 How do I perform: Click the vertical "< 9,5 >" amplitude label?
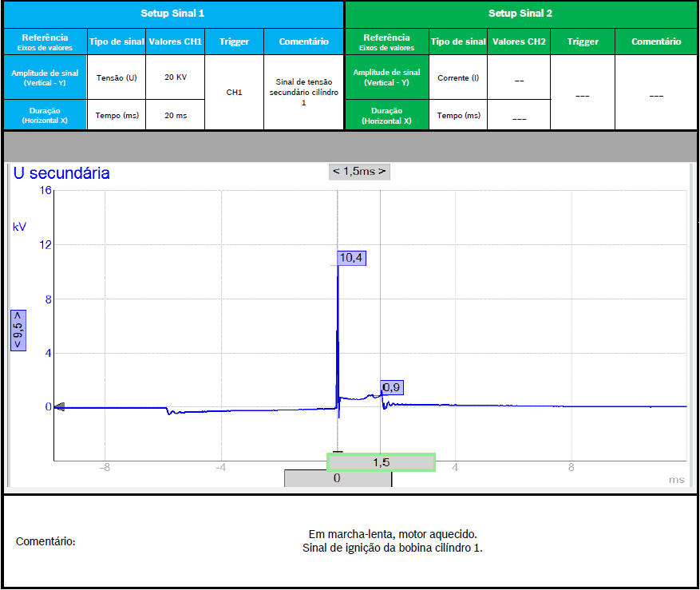pyautogui.click(x=18, y=330)
